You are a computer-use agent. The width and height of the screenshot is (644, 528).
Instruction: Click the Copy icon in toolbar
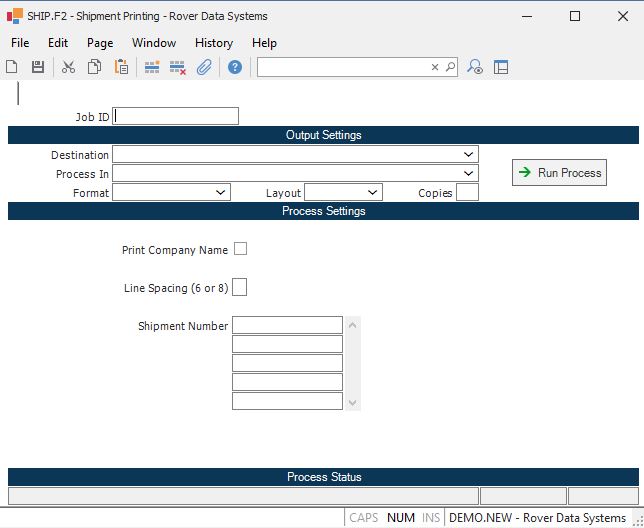click(x=94, y=67)
